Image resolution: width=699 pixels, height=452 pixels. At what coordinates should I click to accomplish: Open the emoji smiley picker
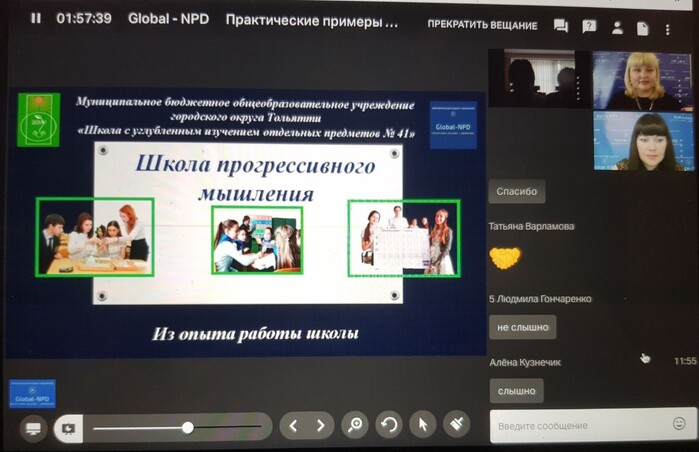tap(679, 423)
